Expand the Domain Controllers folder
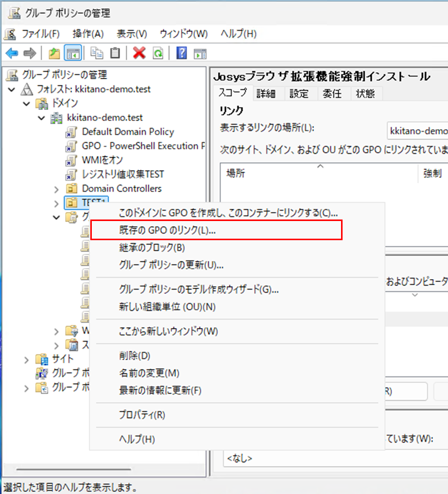The height and width of the screenshot is (494, 448). (x=57, y=189)
